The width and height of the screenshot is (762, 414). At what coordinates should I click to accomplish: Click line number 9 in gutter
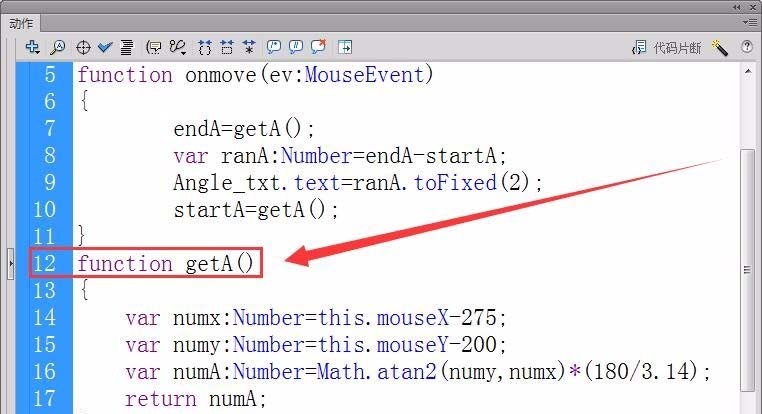(50, 183)
